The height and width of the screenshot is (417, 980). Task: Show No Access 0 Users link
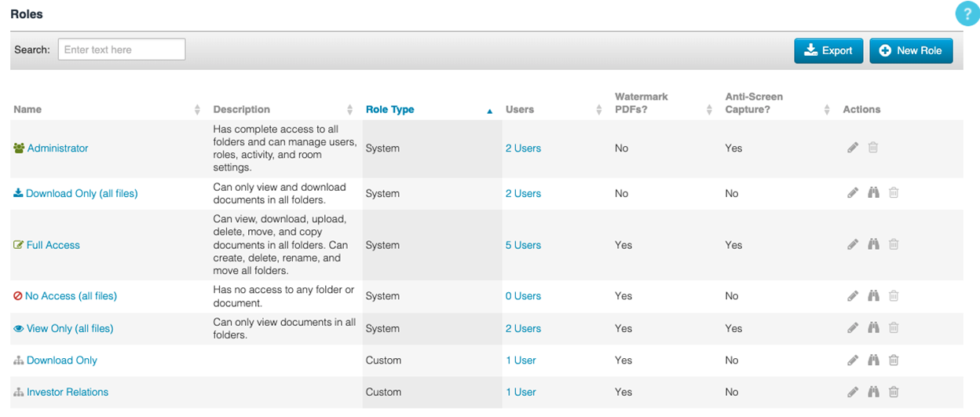(x=523, y=296)
